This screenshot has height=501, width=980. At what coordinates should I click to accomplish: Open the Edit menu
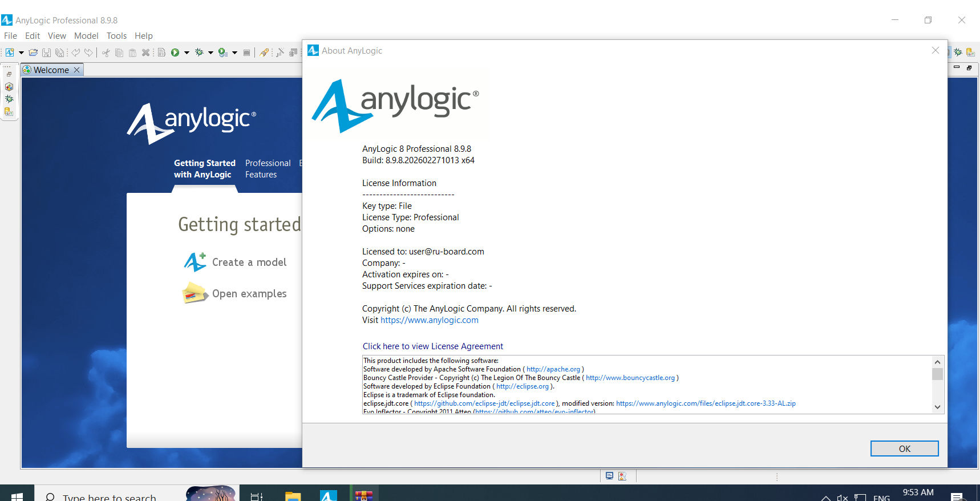tap(33, 35)
